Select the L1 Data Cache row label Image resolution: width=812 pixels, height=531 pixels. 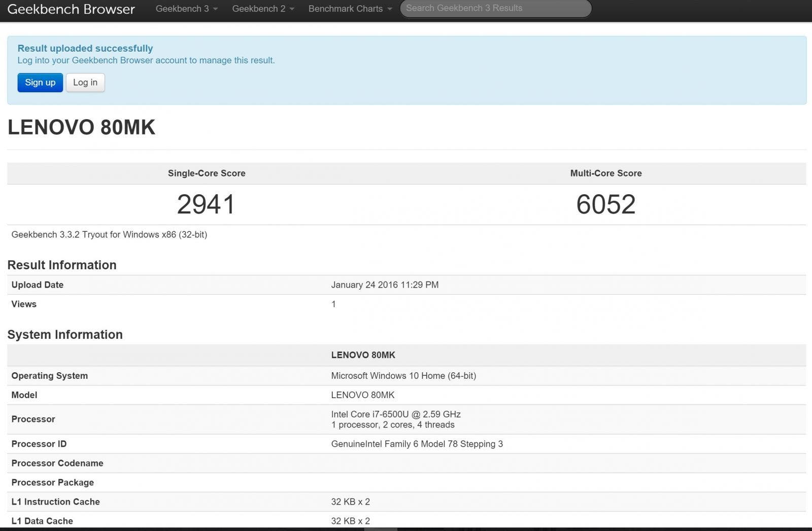42,521
